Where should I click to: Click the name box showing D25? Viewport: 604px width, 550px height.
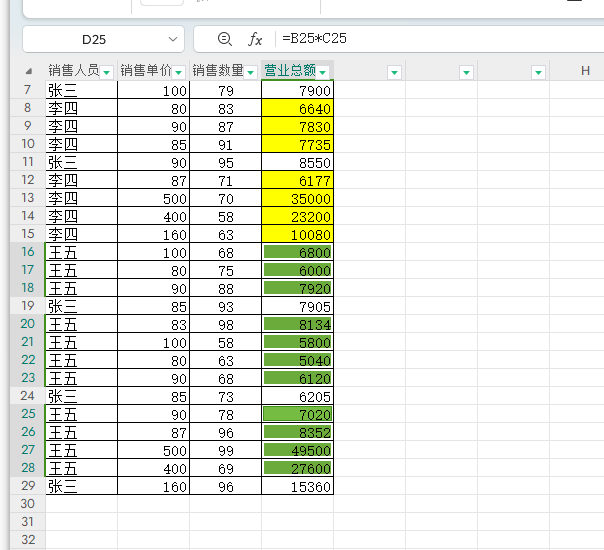94,39
